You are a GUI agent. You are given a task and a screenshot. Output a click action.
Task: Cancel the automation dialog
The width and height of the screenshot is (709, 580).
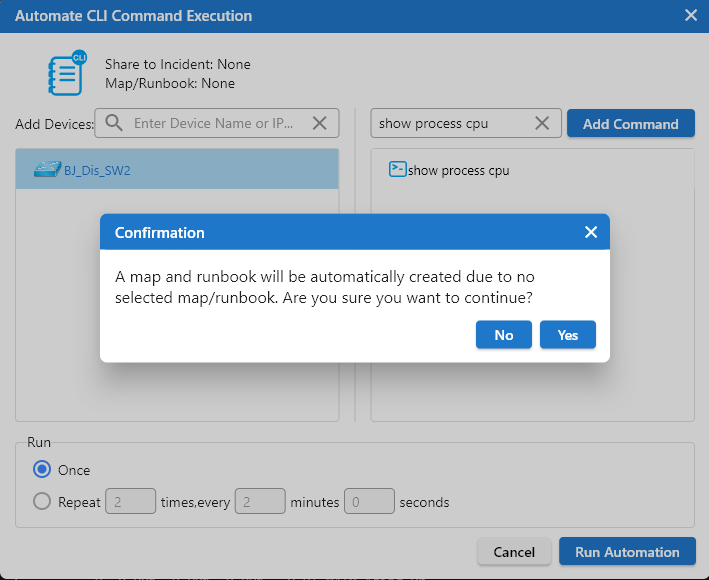click(514, 551)
